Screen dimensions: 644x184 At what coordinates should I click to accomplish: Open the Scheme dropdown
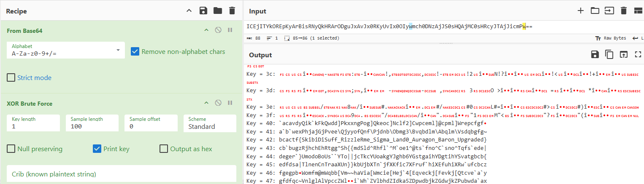pos(210,123)
